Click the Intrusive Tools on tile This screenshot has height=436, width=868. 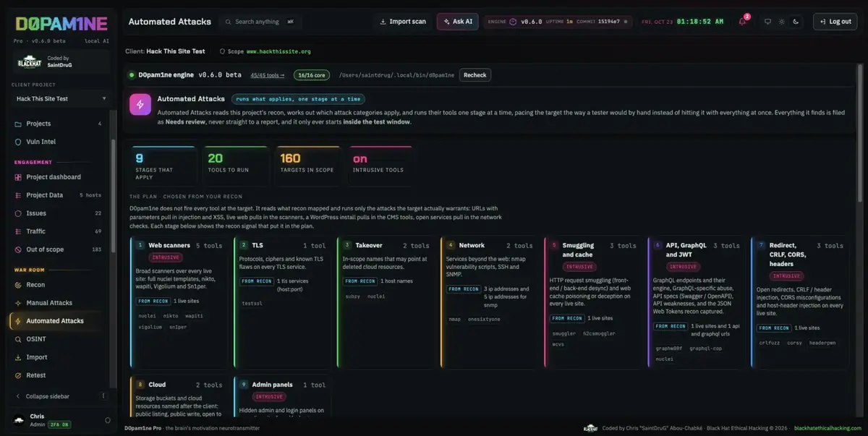[379, 165]
